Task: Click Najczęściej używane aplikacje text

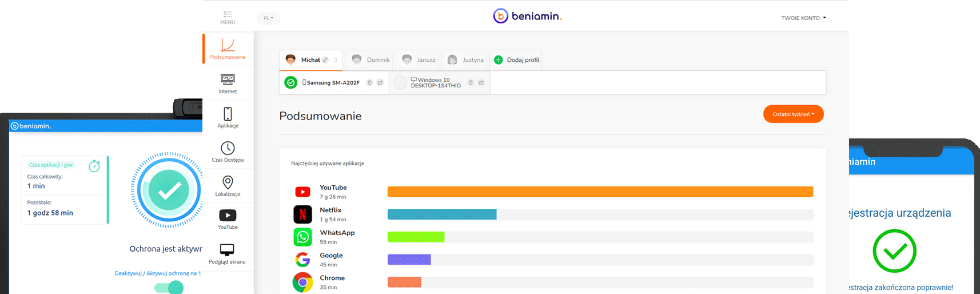Action: click(x=328, y=164)
